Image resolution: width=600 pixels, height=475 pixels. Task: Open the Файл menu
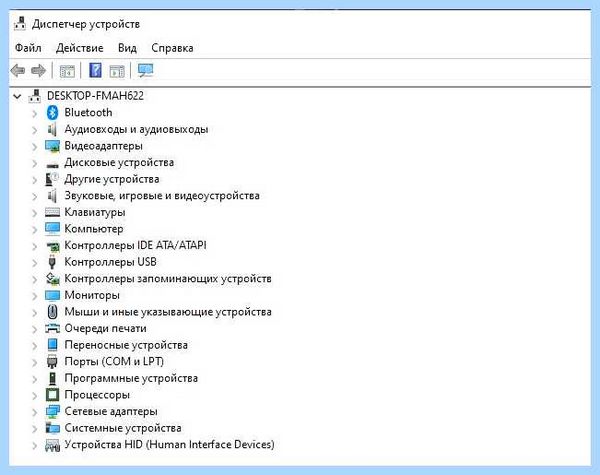pyautogui.click(x=28, y=48)
